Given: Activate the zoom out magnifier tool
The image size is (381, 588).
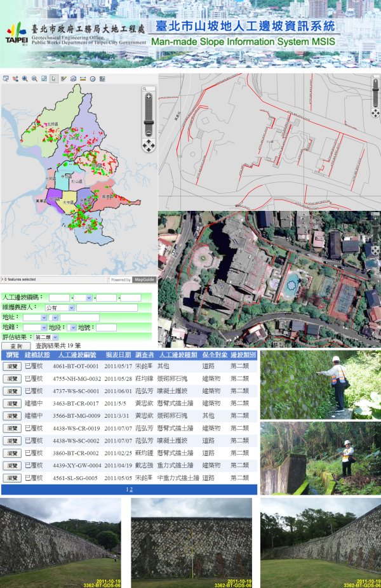Looking at the screenshot, I should (x=34, y=79).
